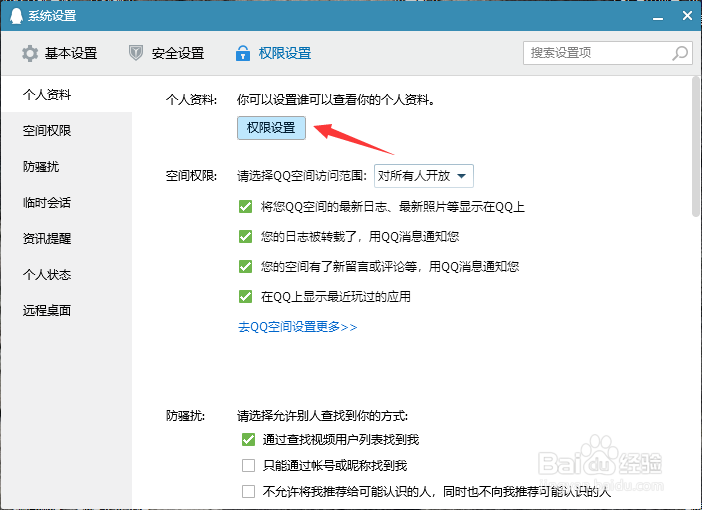Click the QQ penguin logo in title bar
The image size is (702, 510).
[x=16, y=16]
